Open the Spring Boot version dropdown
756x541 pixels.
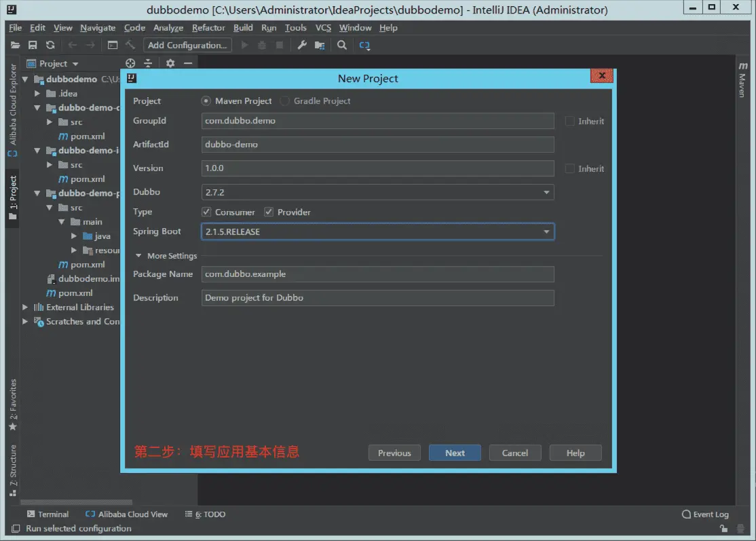tap(546, 232)
